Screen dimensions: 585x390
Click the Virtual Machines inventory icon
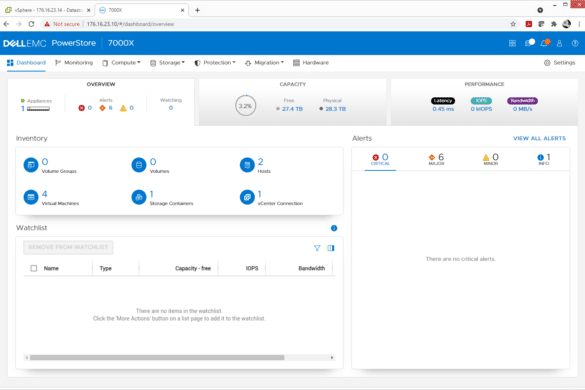click(x=31, y=197)
